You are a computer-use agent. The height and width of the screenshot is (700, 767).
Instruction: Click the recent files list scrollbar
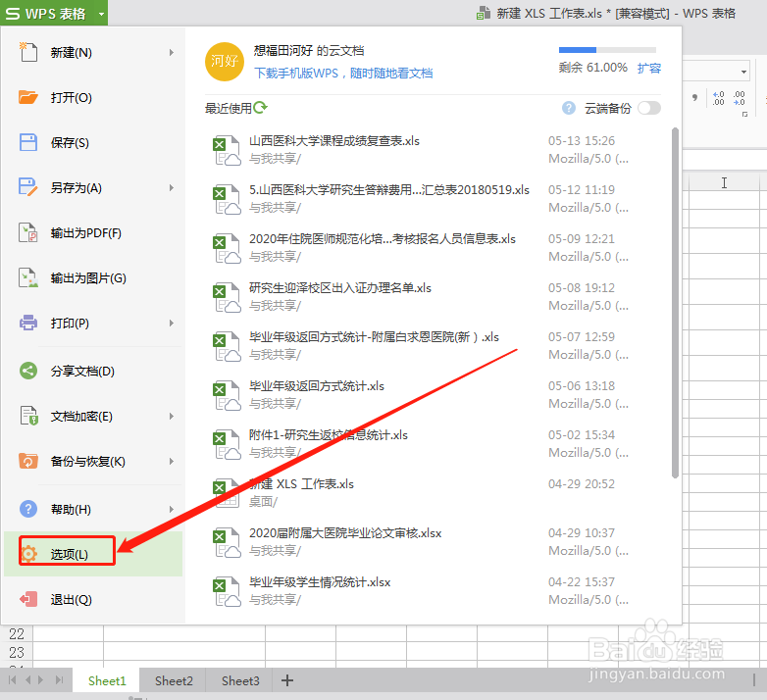tap(675, 303)
